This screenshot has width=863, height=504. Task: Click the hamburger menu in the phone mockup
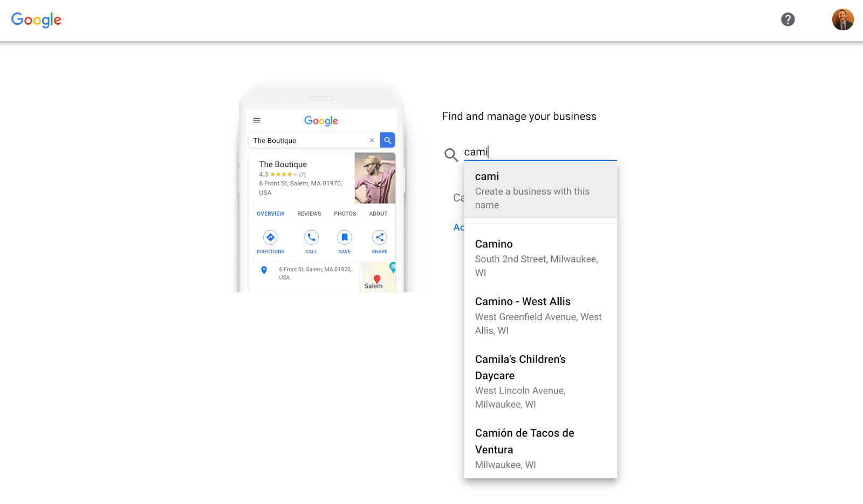click(257, 120)
